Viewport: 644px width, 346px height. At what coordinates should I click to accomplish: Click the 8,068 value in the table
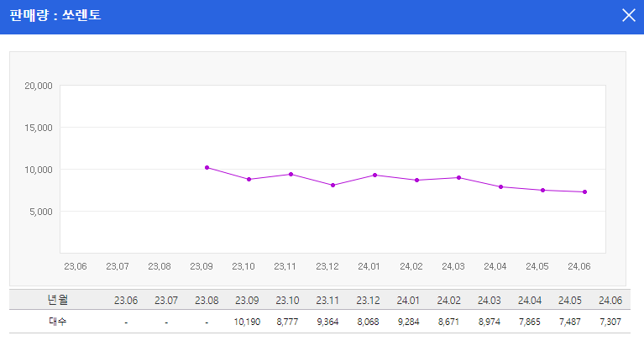pos(368,322)
